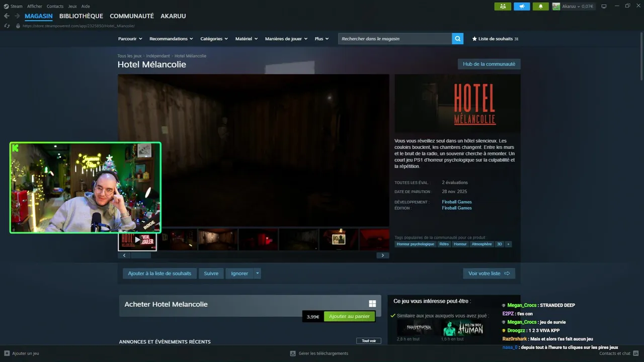Open the blue announcements megaphone button

coord(522,7)
